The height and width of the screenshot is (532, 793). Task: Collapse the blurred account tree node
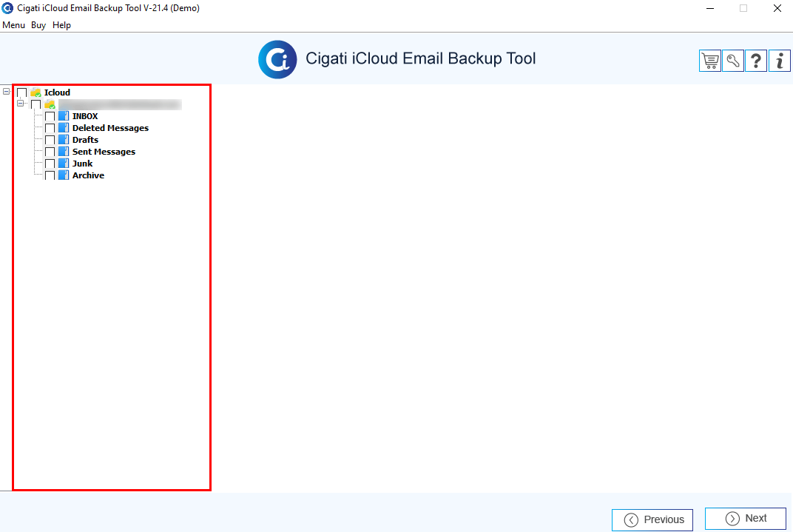20,103
